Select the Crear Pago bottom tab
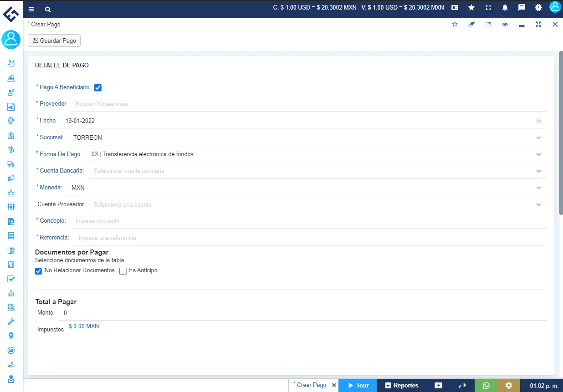 tap(312, 385)
